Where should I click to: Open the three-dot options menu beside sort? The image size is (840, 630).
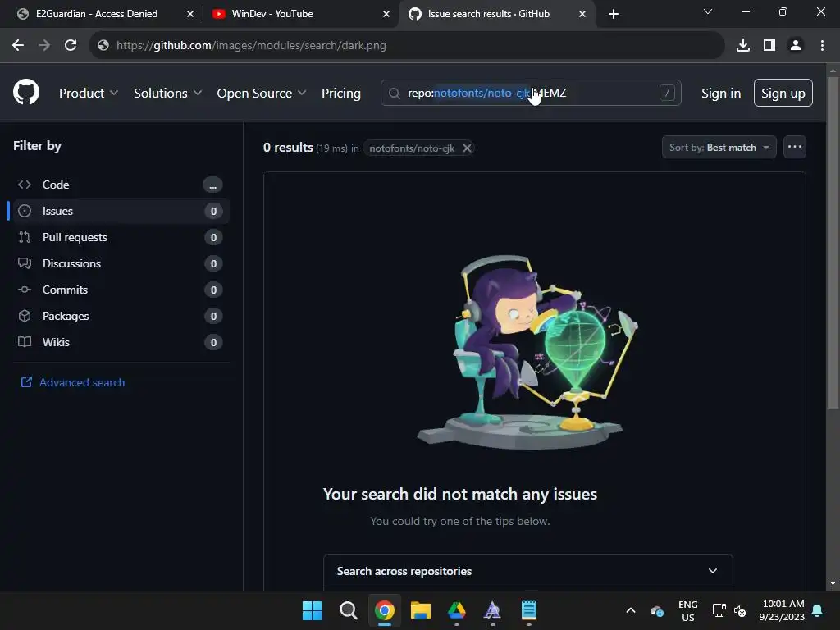click(794, 147)
